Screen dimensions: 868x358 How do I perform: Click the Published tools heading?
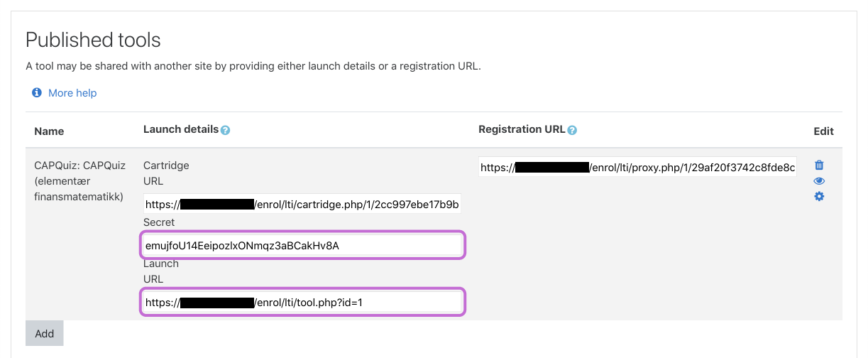94,40
